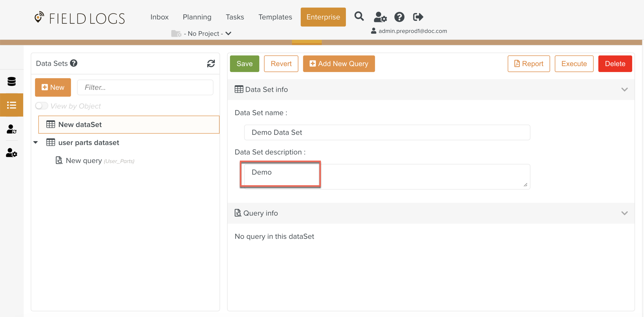Collapse the user parts dataset tree

36,142
